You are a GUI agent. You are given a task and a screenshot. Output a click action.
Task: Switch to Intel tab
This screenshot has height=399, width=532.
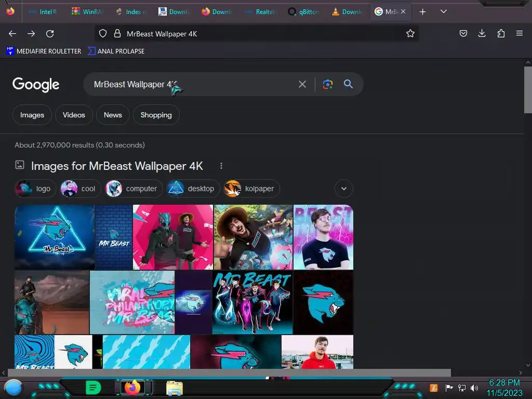tap(43, 12)
